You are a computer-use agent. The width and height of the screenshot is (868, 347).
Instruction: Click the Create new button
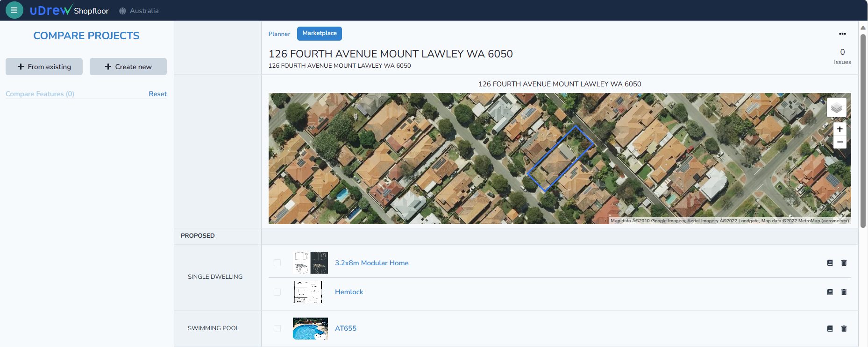(128, 67)
